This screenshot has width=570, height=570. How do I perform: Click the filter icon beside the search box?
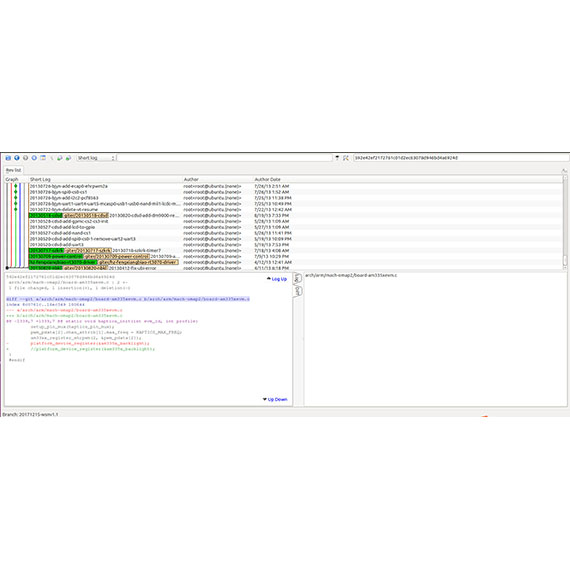click(337, 158)
